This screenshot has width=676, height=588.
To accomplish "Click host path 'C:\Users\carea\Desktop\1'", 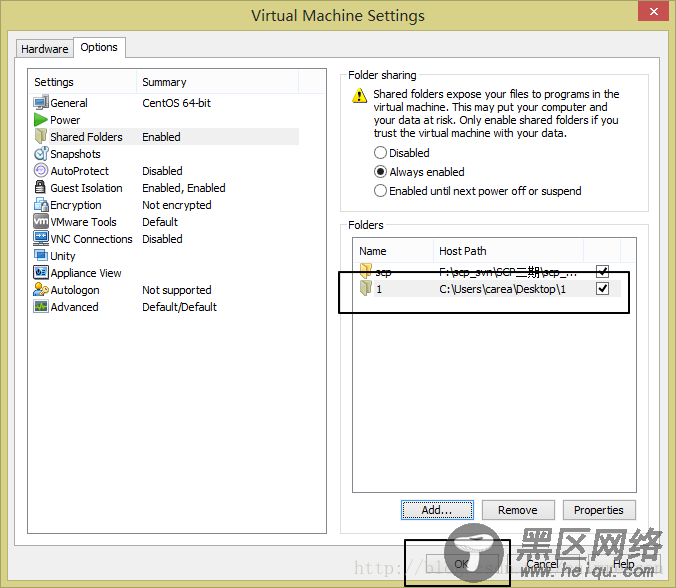I will click(x=502, y=289).
